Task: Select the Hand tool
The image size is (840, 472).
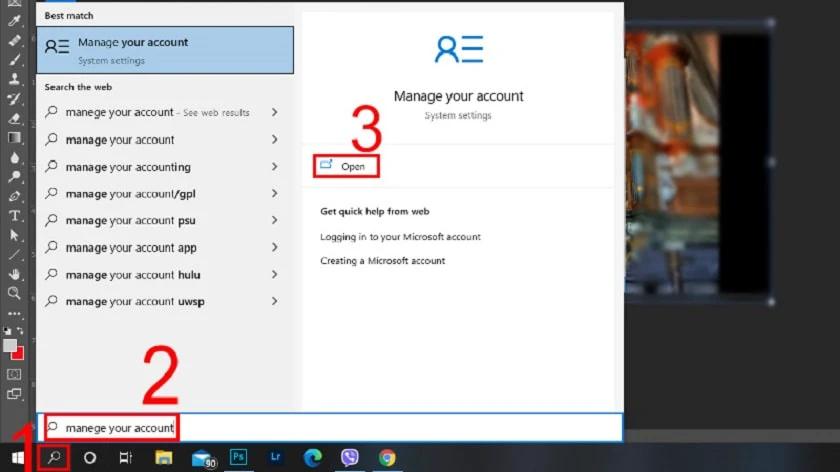Action: pyautogui.click(x=14, y=274)
